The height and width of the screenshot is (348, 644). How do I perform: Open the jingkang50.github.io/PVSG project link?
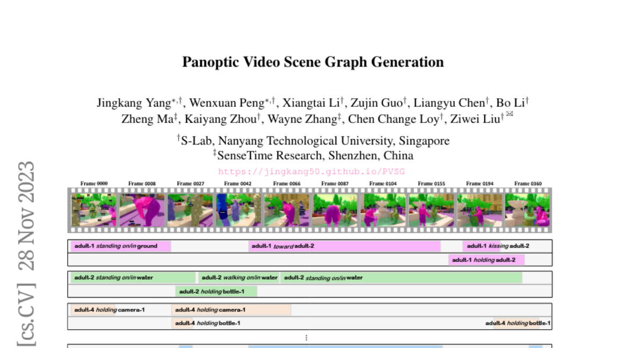coord(311,172)
